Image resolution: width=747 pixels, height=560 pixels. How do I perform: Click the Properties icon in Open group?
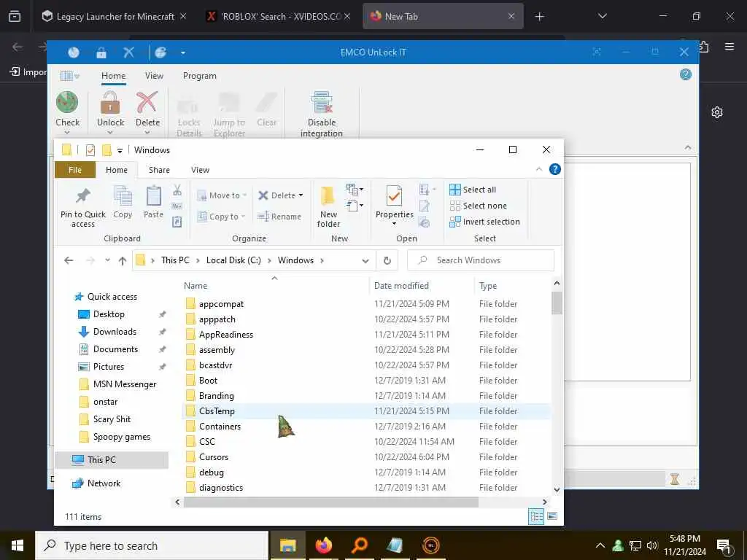click(394, 195)
